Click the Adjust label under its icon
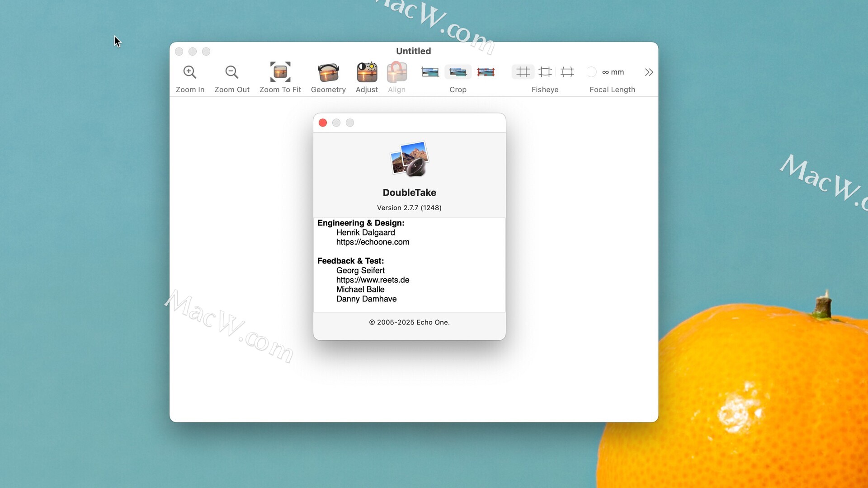This screenshot has width=868, height=488. [367, 89]
